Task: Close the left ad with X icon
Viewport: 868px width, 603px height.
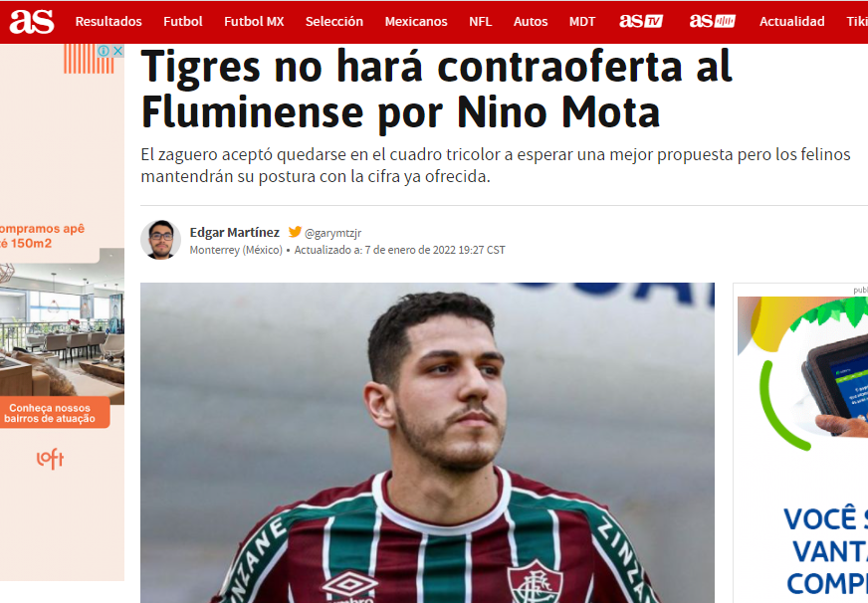Action: click(x=117, y=51)
